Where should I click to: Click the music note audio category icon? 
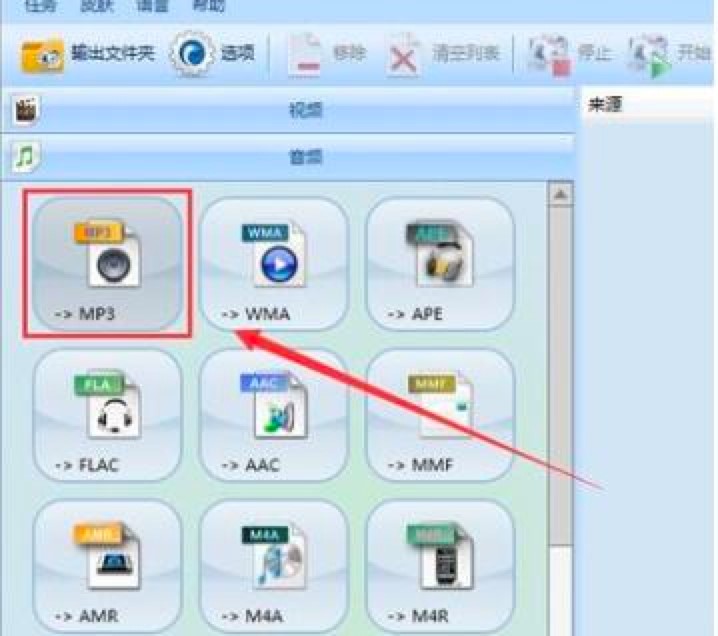[x=25, y=158]
